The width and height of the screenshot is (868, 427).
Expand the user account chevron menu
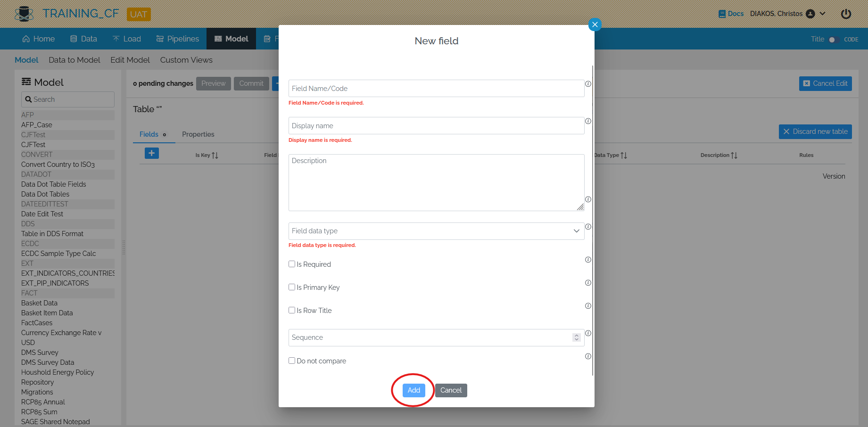823,14
